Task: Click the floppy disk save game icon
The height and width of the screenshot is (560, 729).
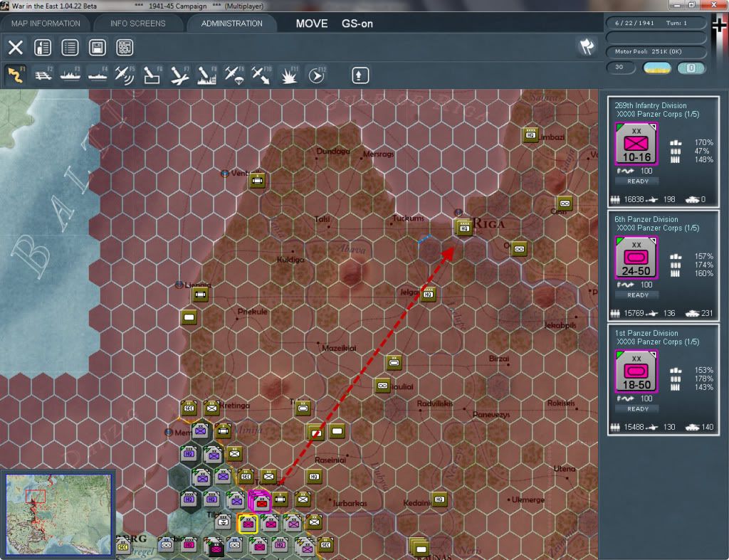Action: (98, 48)
